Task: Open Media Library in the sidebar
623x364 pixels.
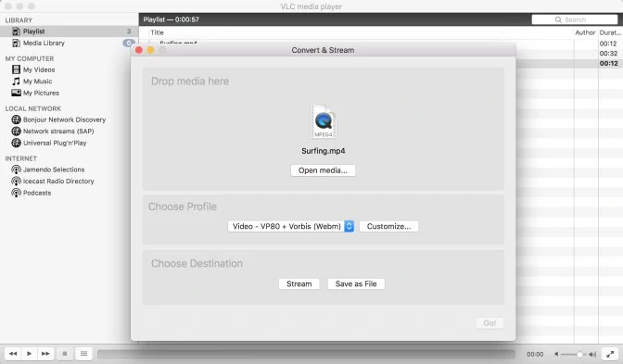Action: (44, 43)
